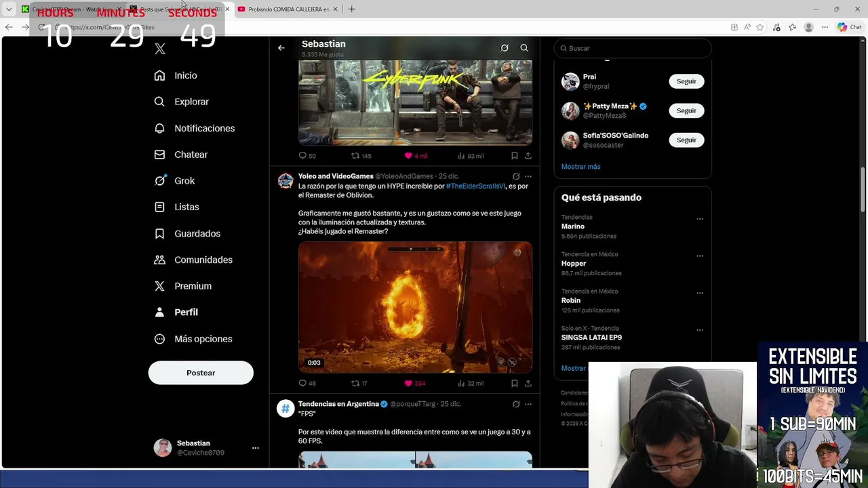Open more options on Tendencias en Argentina post
The height and width of the screenshot is (488, 868).
click(x=528, y=404)
